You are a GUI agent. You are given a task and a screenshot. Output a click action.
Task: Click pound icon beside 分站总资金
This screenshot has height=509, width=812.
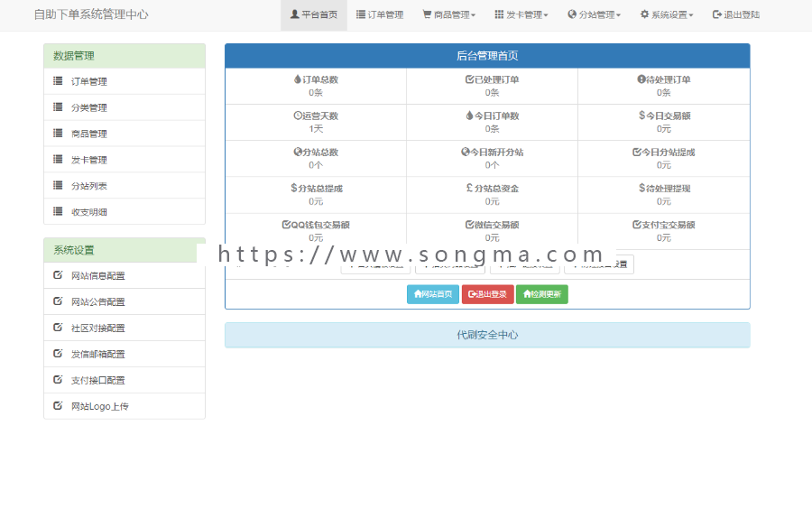[x=469, y=188]
